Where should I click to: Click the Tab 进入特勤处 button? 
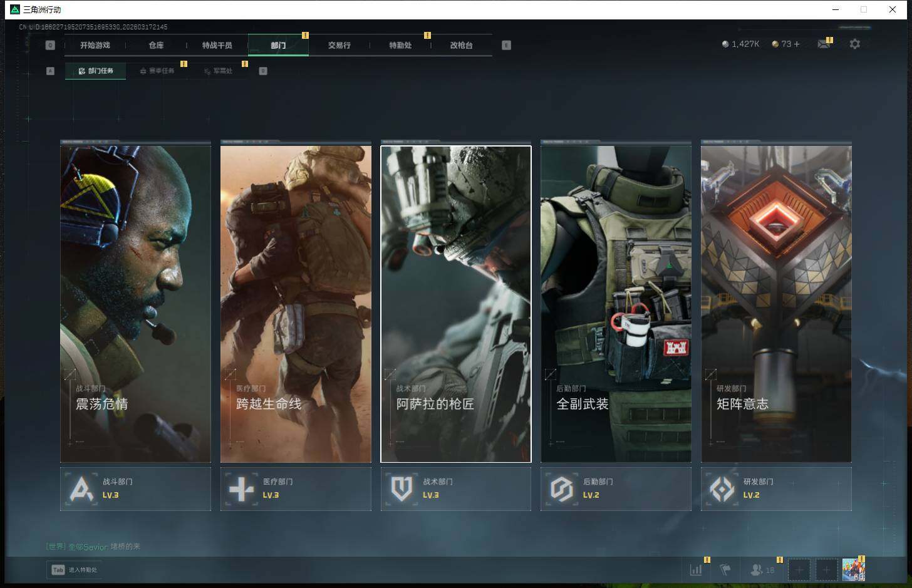(x=75, y=570)
